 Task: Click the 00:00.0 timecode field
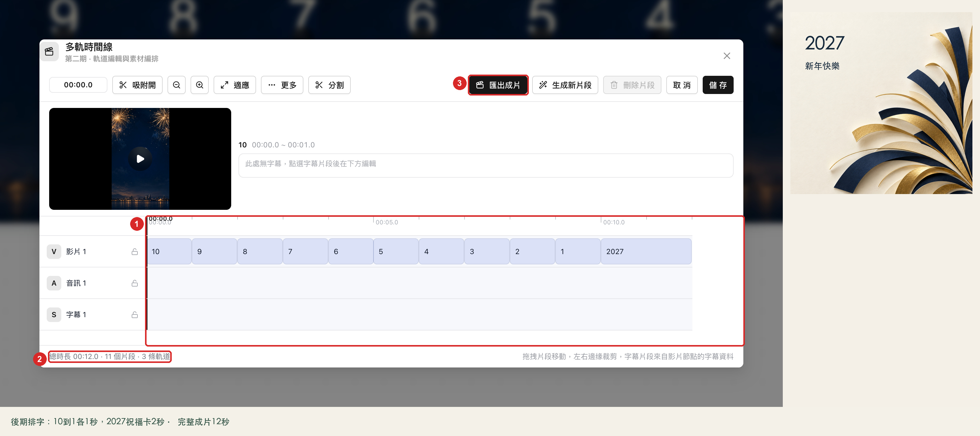78,85
